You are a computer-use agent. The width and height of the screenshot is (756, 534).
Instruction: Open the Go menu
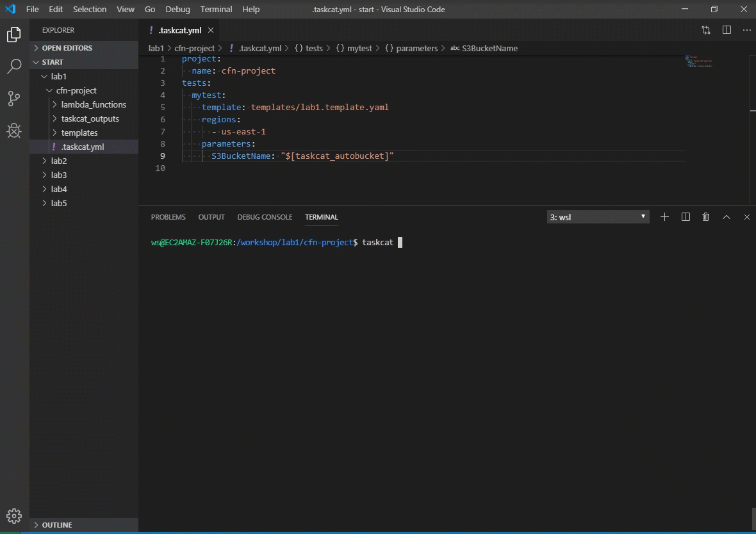[x=150, y=9]
